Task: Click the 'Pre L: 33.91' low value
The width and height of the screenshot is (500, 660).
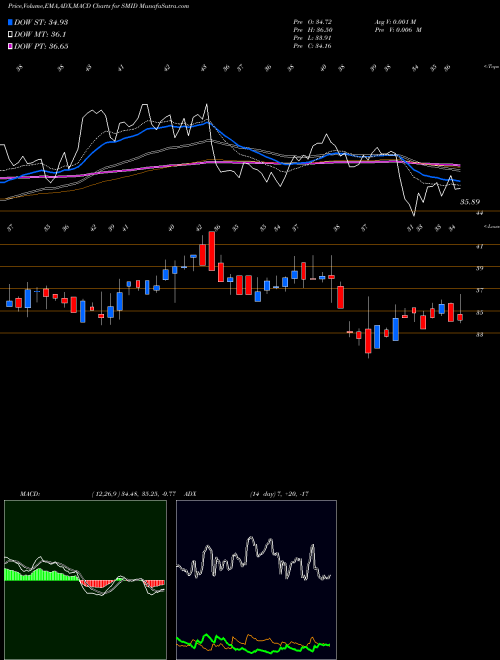Action: tap(313, 37)
